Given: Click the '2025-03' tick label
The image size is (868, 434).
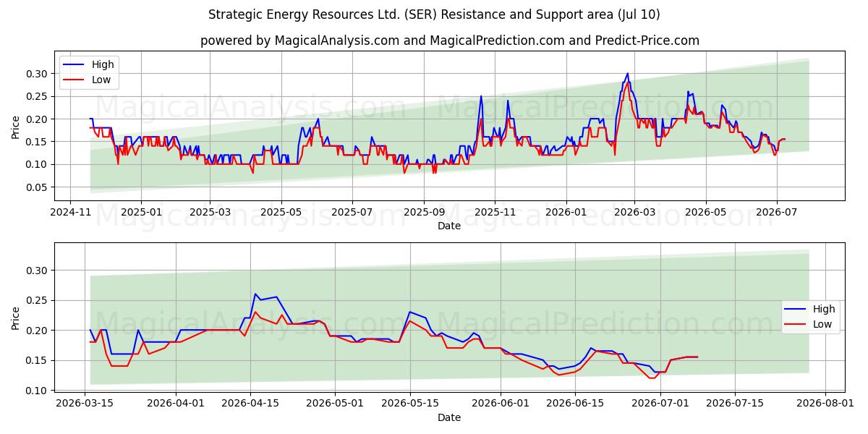Looking at the screenshot, I should point(210,213).
